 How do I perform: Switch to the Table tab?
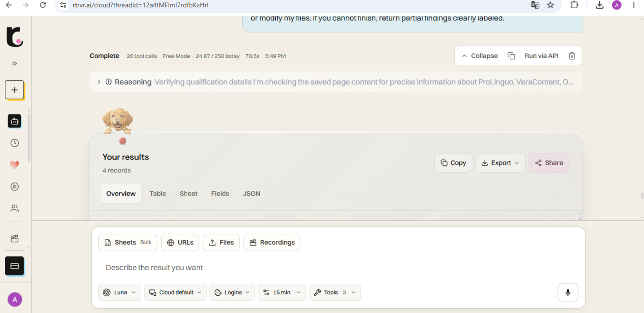click(158, 194)
